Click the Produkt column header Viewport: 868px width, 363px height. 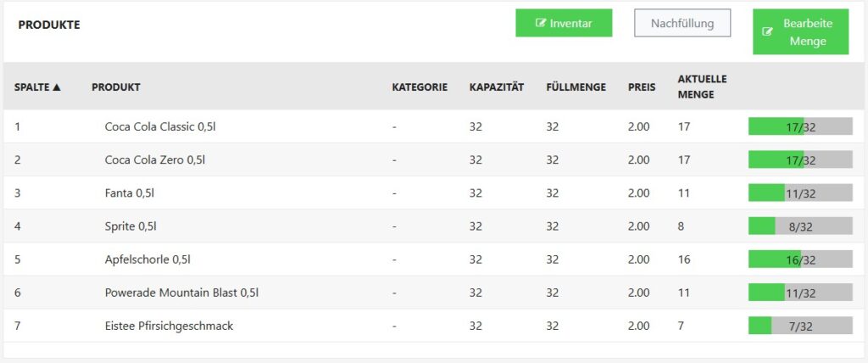coord(116,87)
